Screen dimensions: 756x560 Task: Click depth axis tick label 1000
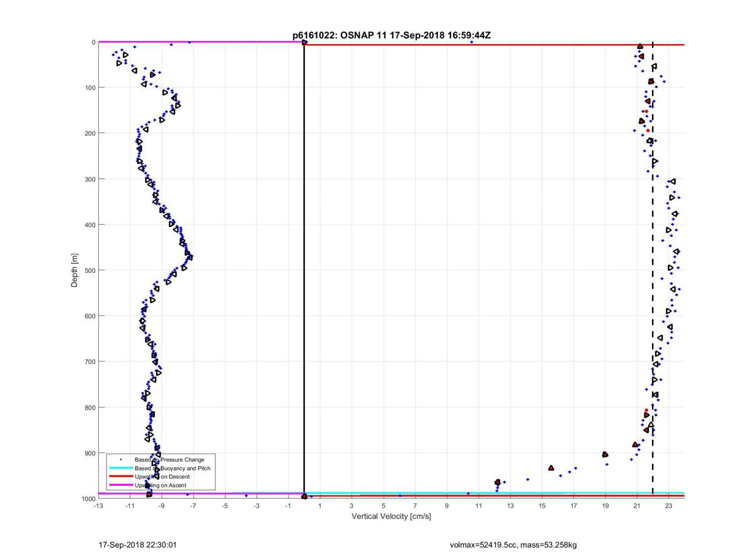[88, 498]
